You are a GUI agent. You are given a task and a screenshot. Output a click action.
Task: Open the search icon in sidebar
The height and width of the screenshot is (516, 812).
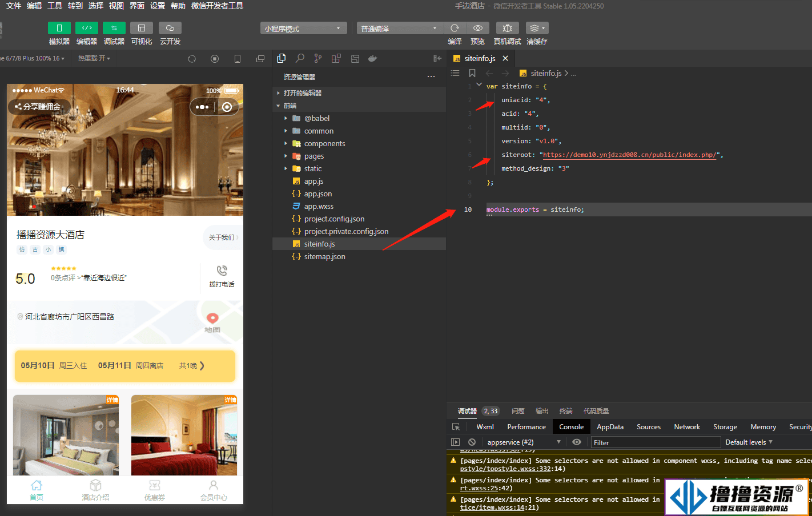300,58
